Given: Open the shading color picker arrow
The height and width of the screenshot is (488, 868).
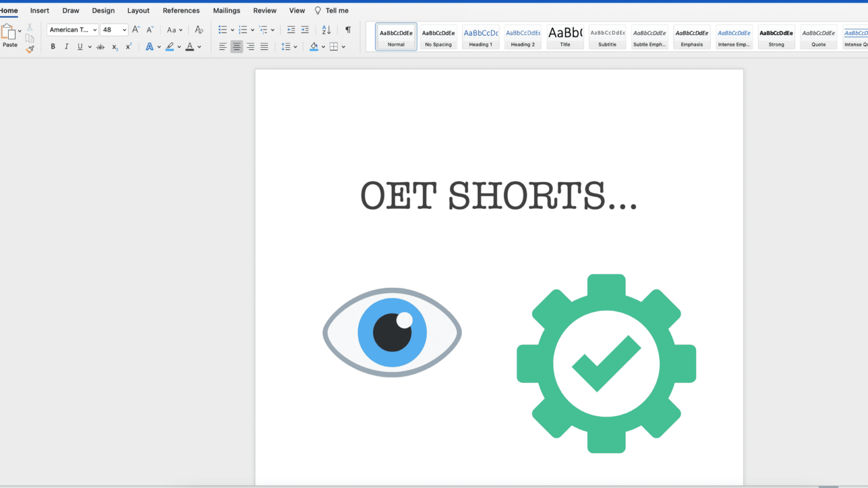Looking at the screenshot, I should pyautogui.click(x=323, y=47).
